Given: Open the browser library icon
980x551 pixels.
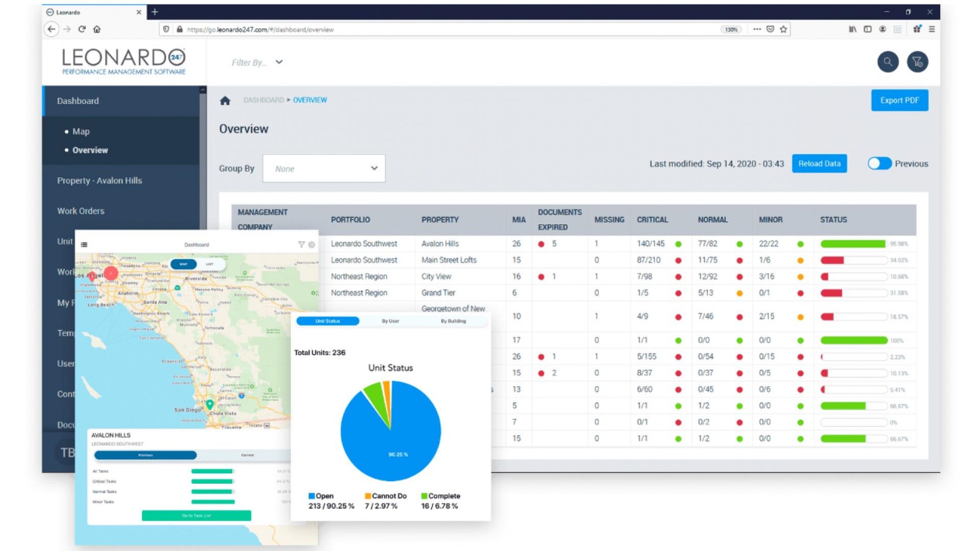Looking at the screenshot, I should point(853,29).
